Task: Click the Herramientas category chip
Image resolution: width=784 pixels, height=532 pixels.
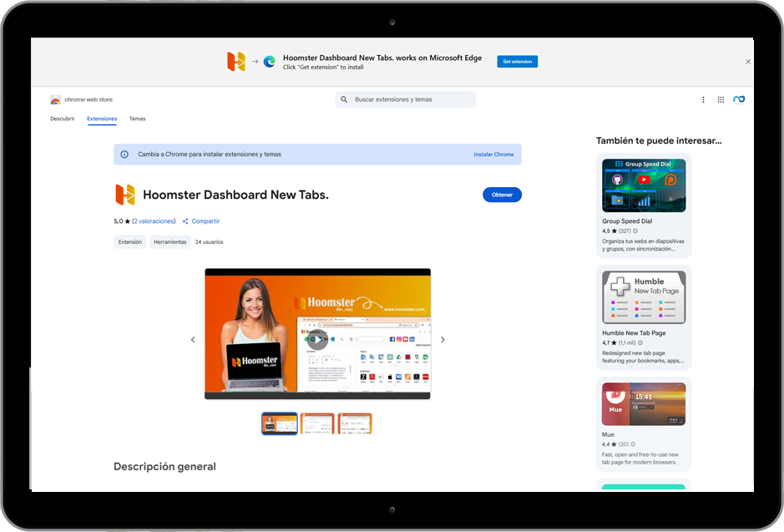Action: pos(170,242)
